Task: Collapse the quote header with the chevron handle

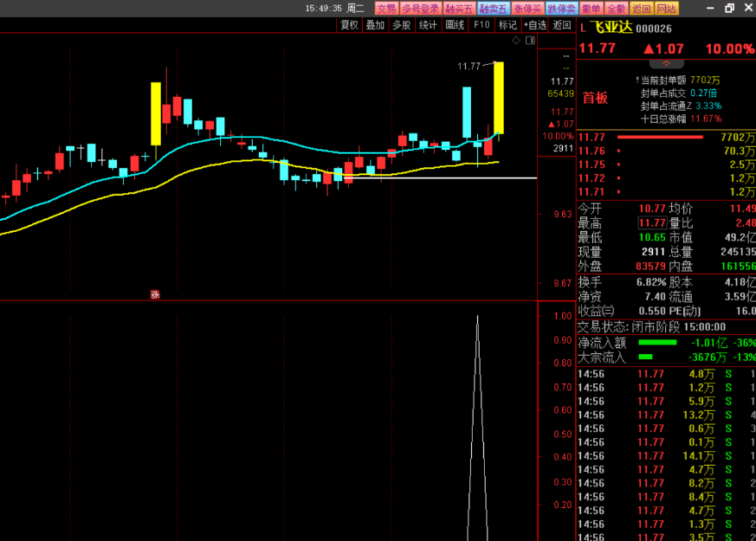Action: pyautogui.click(x=666, y=63)
